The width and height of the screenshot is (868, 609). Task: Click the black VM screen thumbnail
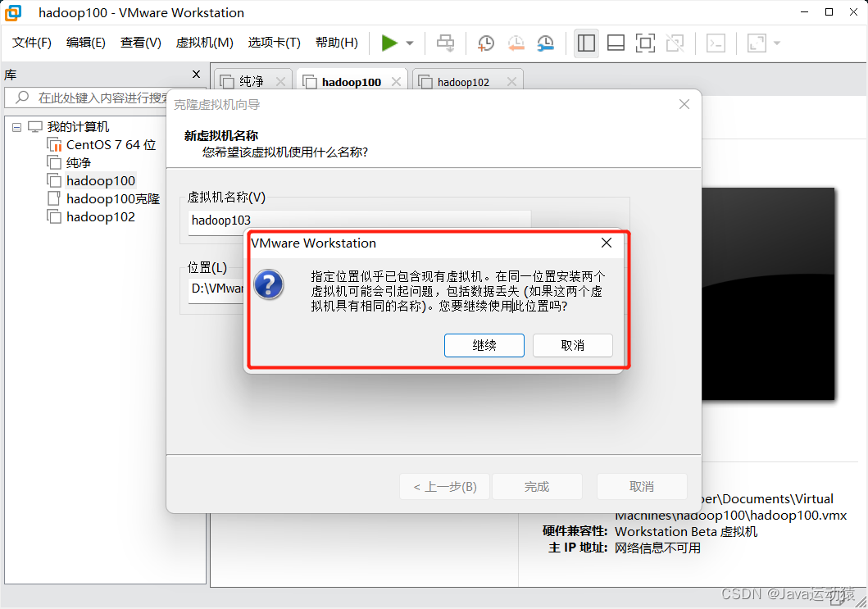768,293
